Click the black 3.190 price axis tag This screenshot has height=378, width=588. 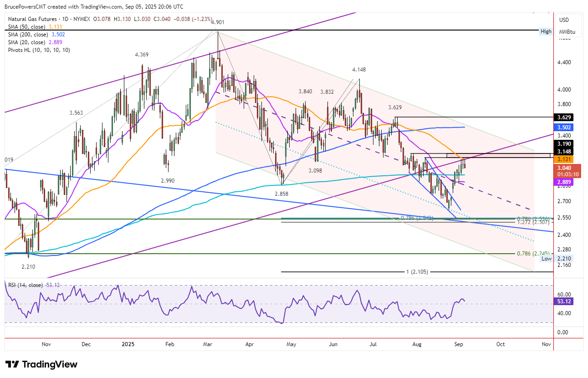(564, 143)
